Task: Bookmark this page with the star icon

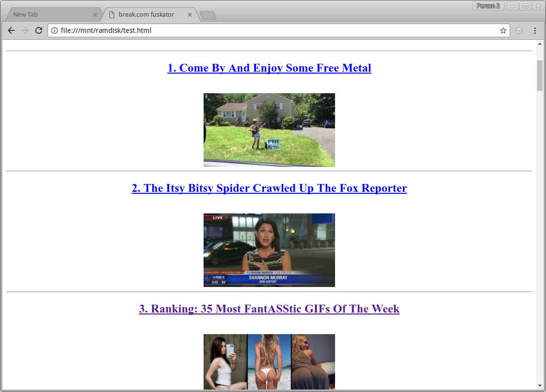Action: 503,30
